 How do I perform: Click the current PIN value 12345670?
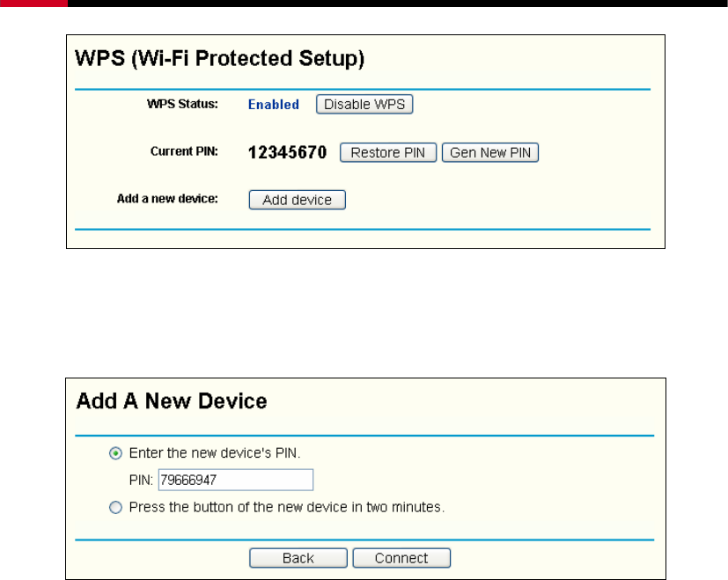pos(287,152)
